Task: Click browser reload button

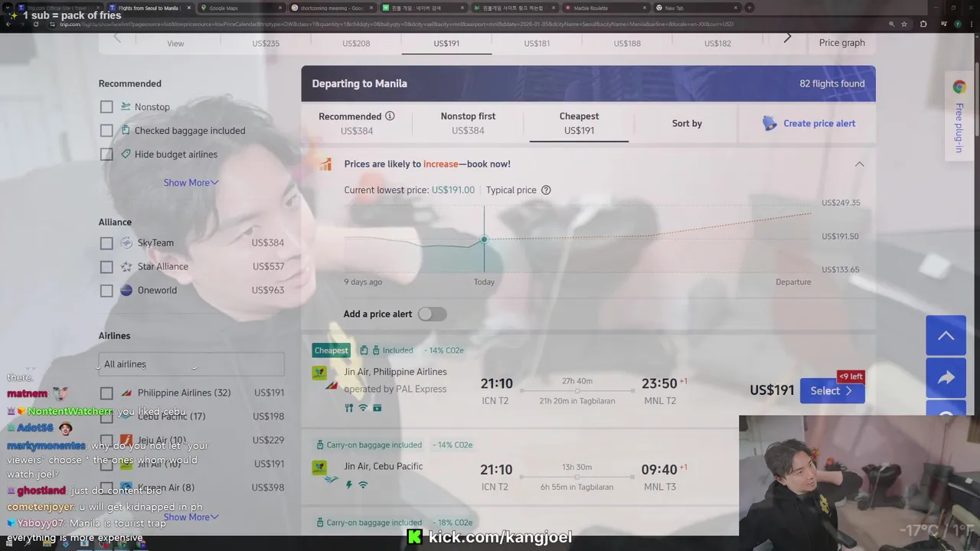Action: [35, 24]
